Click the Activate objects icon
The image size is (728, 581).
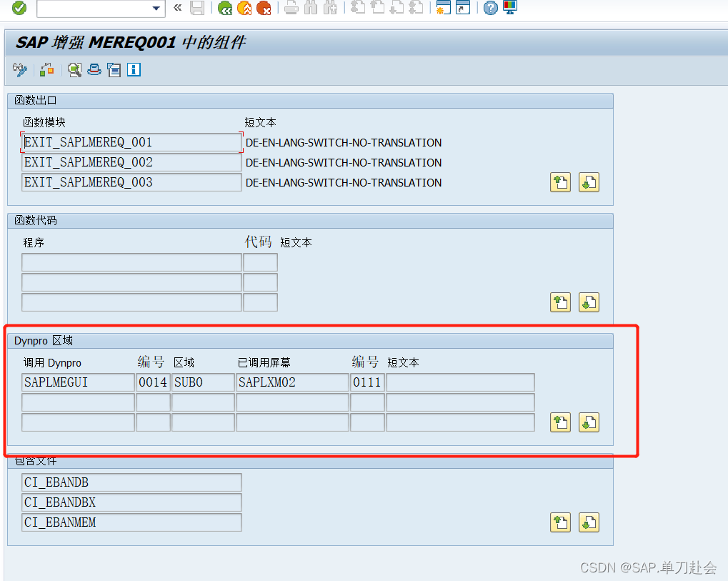(47, 70)
